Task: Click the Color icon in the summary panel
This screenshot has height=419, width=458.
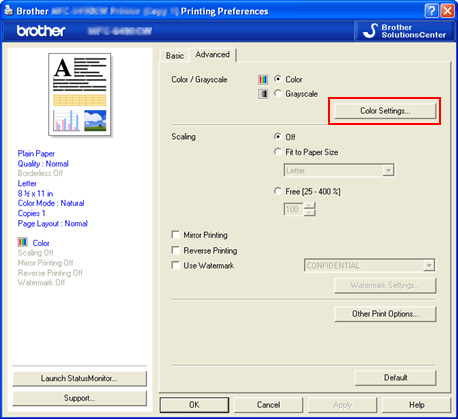Action: [x=22, y=242]
